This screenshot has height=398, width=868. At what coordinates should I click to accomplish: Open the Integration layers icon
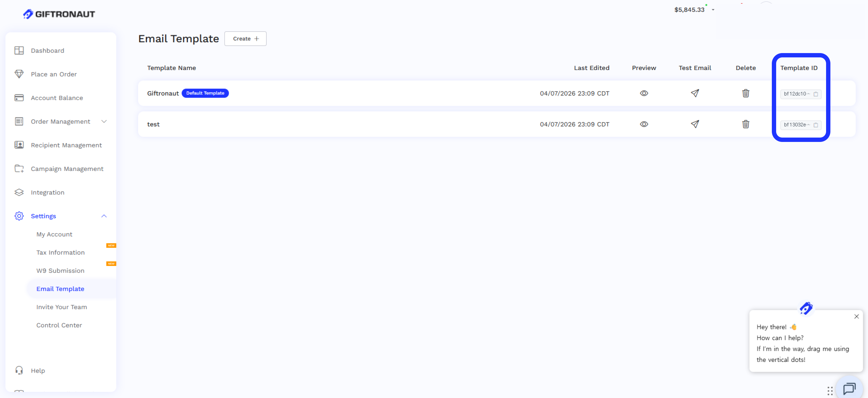(19, 192)
